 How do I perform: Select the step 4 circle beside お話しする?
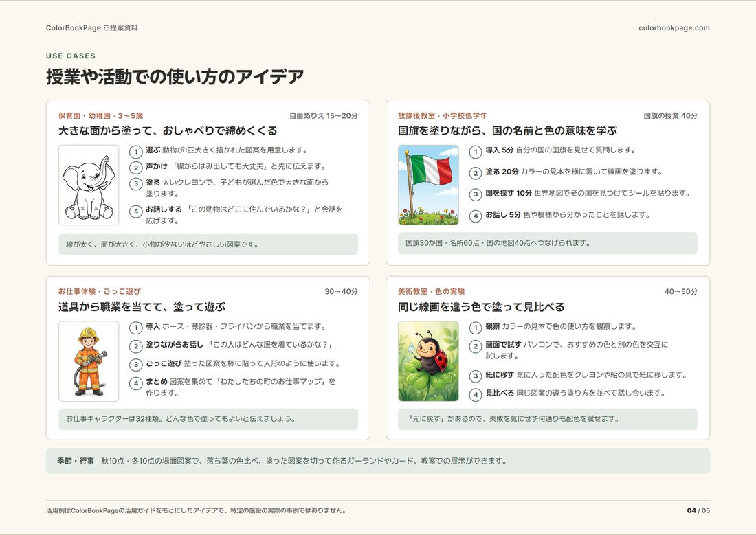pyautogui.click(x=136, y=211)
